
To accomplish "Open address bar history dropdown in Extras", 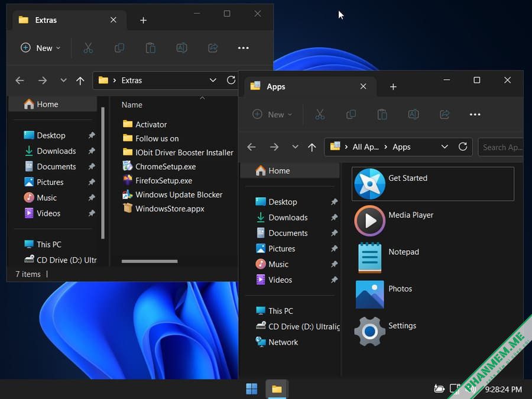I will click(213, 80).
